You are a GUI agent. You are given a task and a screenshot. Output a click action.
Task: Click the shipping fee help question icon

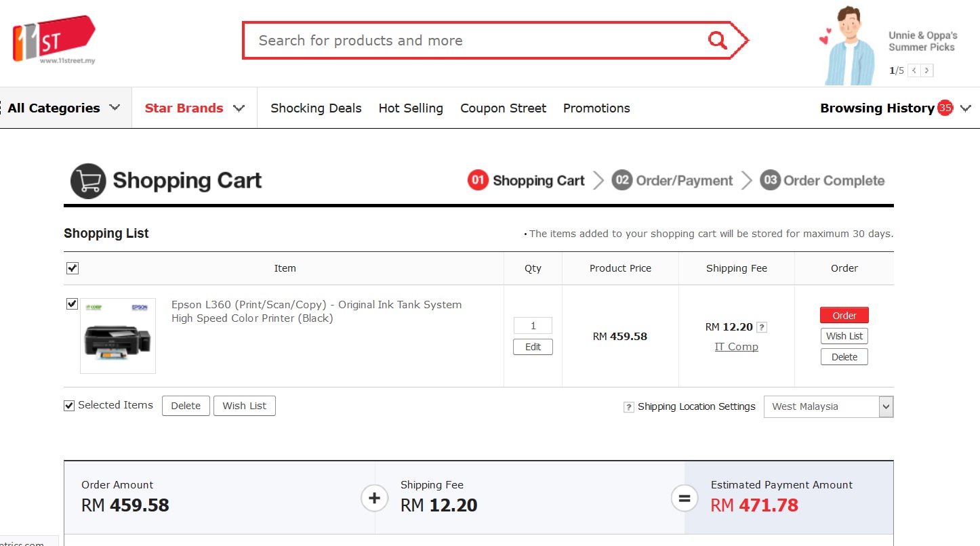pyautogui.click(x=762, y=327)
